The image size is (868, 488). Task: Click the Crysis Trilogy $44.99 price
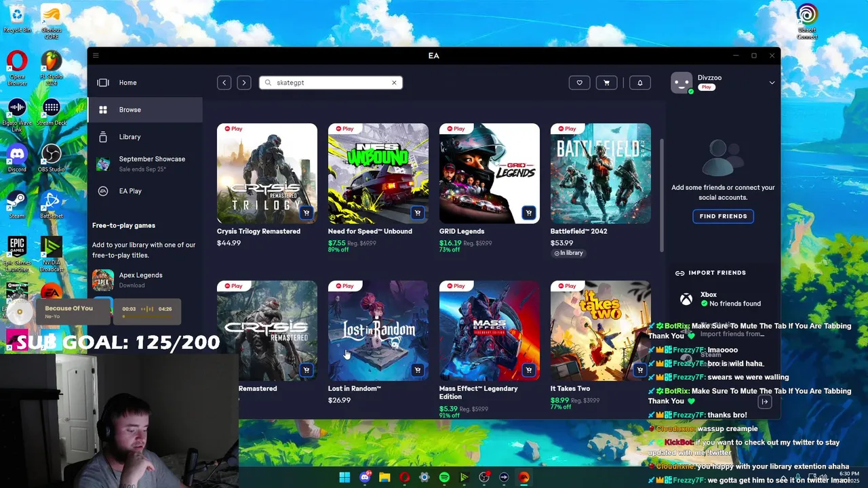[229, 243]
